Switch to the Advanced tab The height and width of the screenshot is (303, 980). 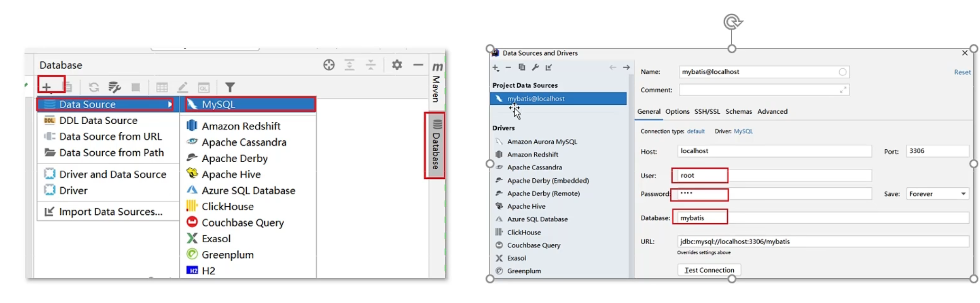pos(772,111)
